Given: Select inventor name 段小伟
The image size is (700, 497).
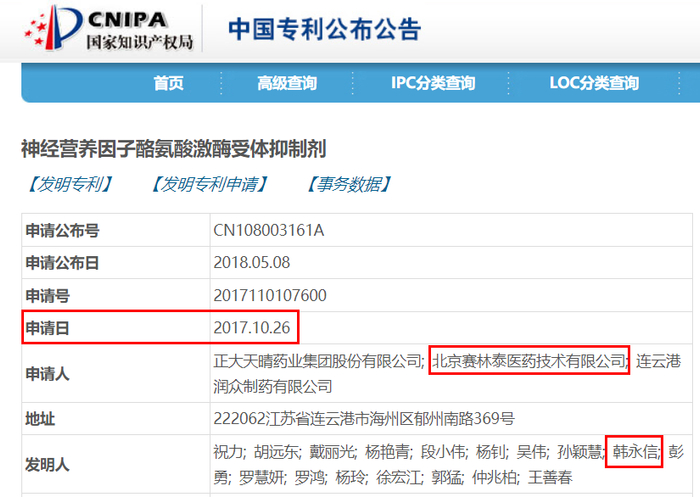Looking at the screenshot, I should 443,452.
